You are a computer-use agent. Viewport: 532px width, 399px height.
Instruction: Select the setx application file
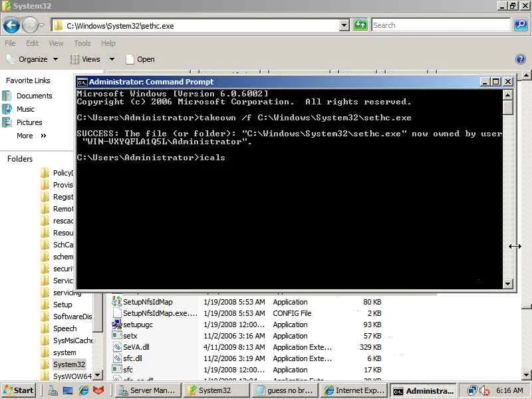(x=130, y=336)
